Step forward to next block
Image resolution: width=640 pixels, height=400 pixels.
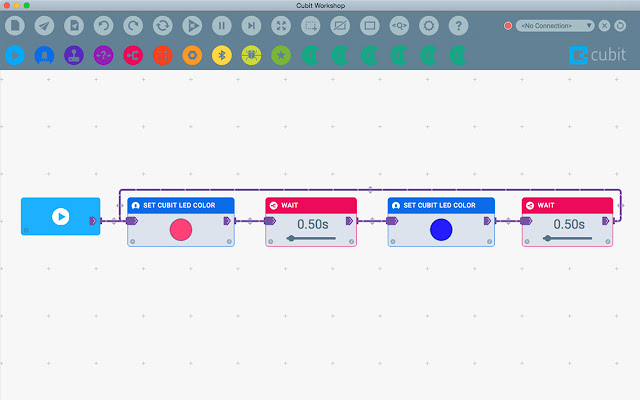click(x=251, y=26)
